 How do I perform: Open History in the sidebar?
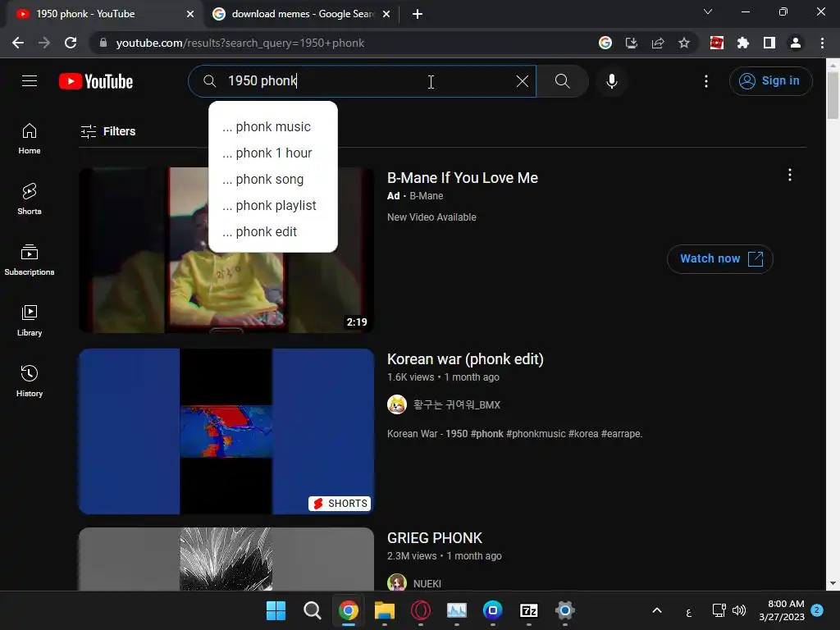tap(30, 381)
